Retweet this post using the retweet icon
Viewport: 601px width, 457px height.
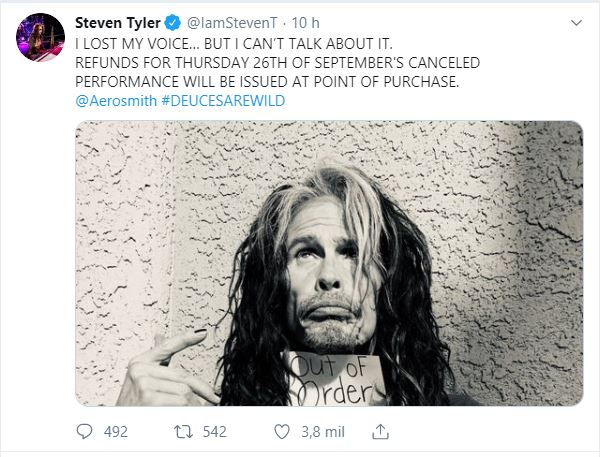(x=183, y=432)
